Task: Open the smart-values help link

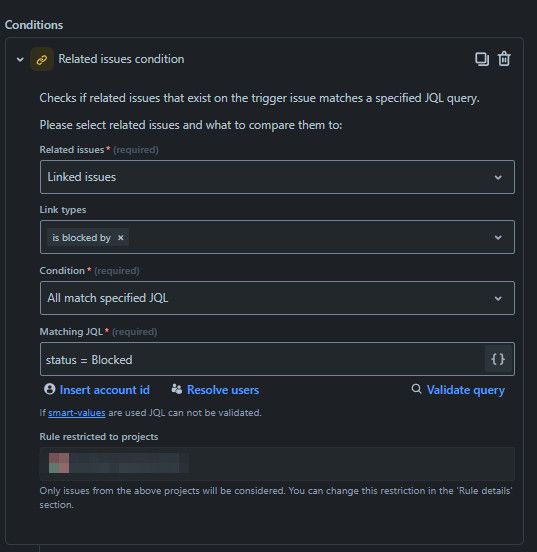Action: [x=76, y=413]
